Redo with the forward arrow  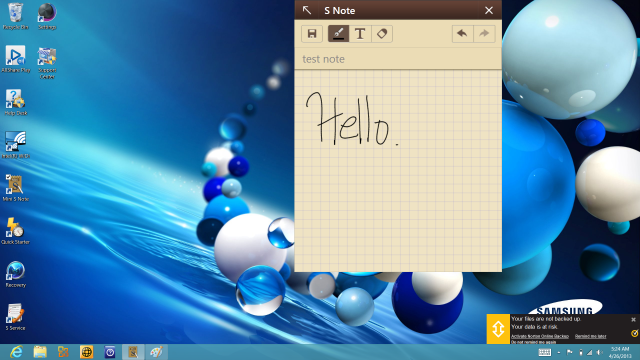(484, 33)
